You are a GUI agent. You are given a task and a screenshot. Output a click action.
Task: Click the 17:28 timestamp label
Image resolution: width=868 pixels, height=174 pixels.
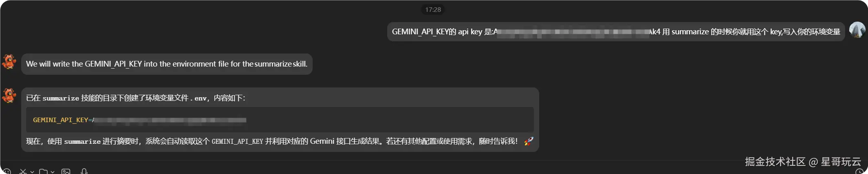[x=433, y=9]
